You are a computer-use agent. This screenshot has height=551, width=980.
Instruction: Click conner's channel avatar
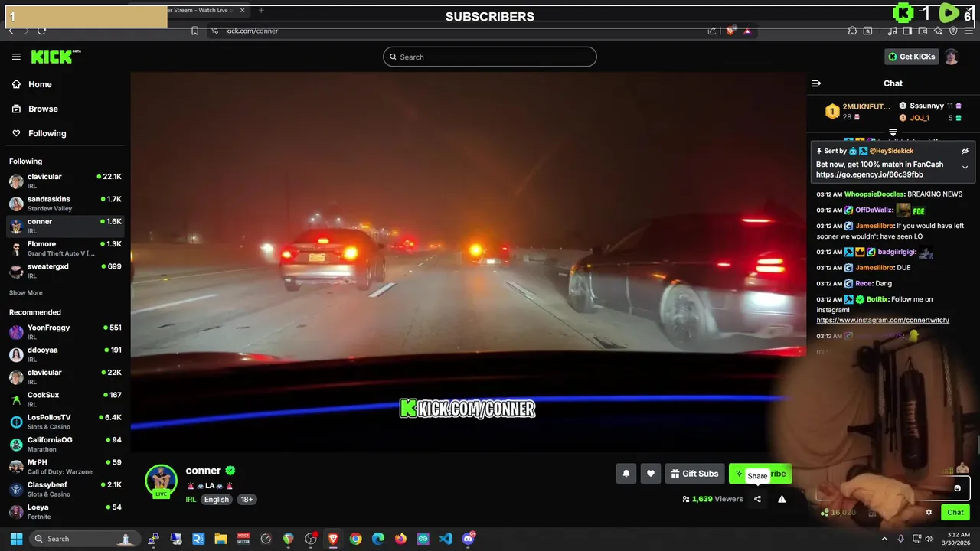click(x=161, y=481)
